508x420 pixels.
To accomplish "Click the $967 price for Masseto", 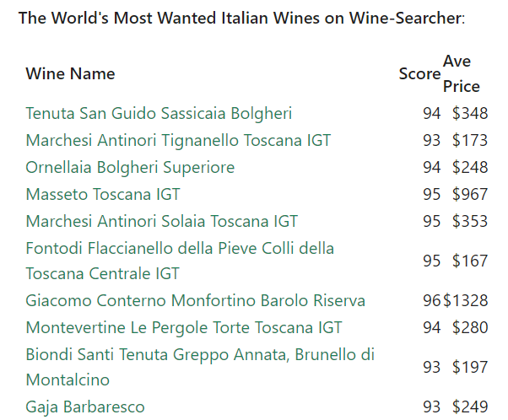I will (470, 194).
